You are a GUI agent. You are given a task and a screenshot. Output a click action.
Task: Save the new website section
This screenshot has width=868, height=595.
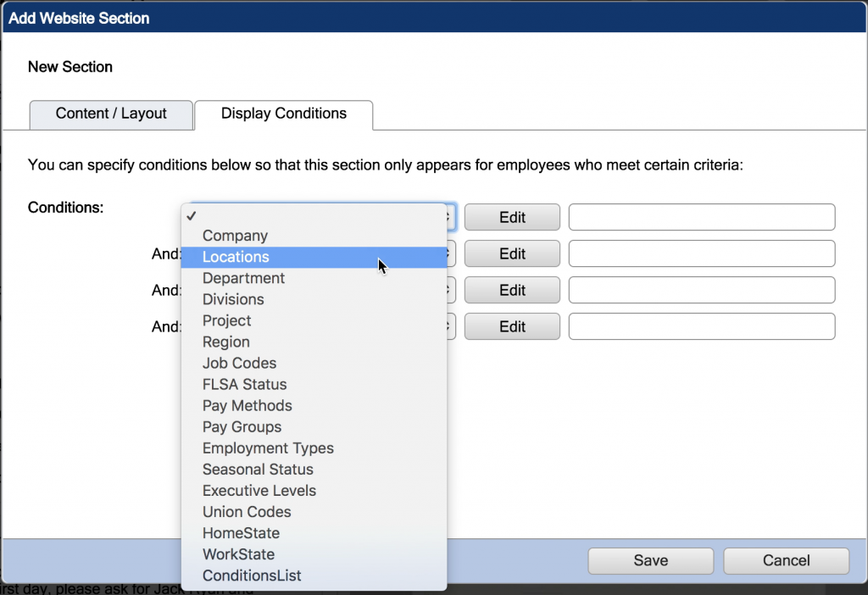click(x=650, y=560)
